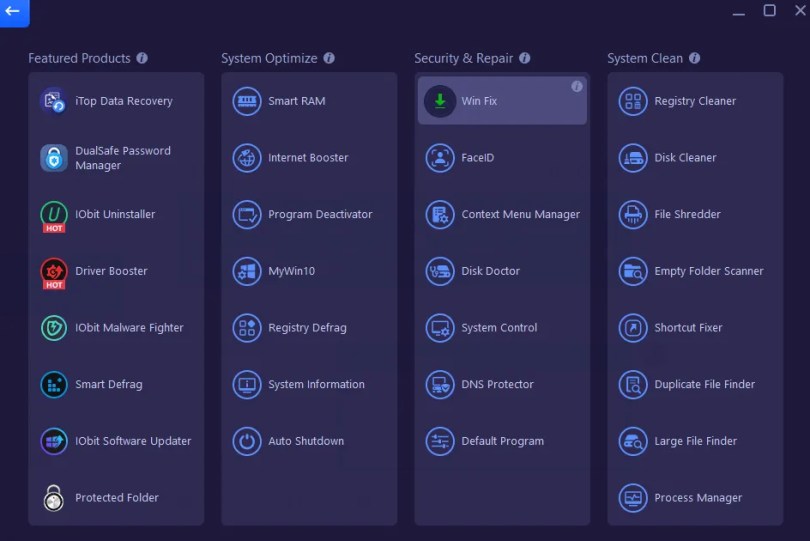Image resolution: width=810 pixels, height=541 pixels.
Task: Show info for System Optimize heading
Action: (329, 58)
